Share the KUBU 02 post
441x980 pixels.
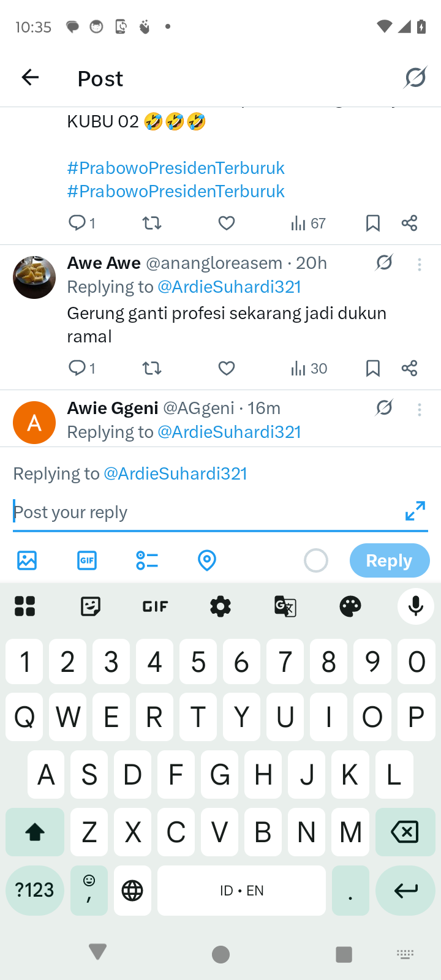(x=409, y=223)
